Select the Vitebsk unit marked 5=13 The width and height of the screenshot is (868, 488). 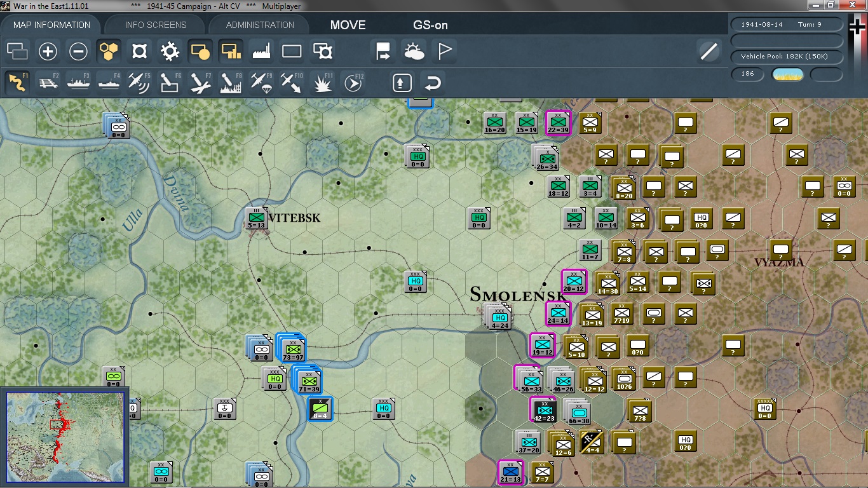click(257, 218)
